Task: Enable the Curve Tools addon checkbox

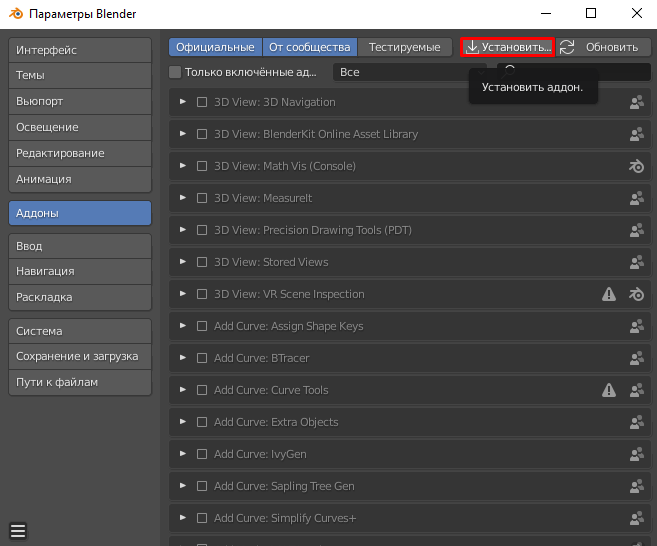Action: (x=202, y=390)
